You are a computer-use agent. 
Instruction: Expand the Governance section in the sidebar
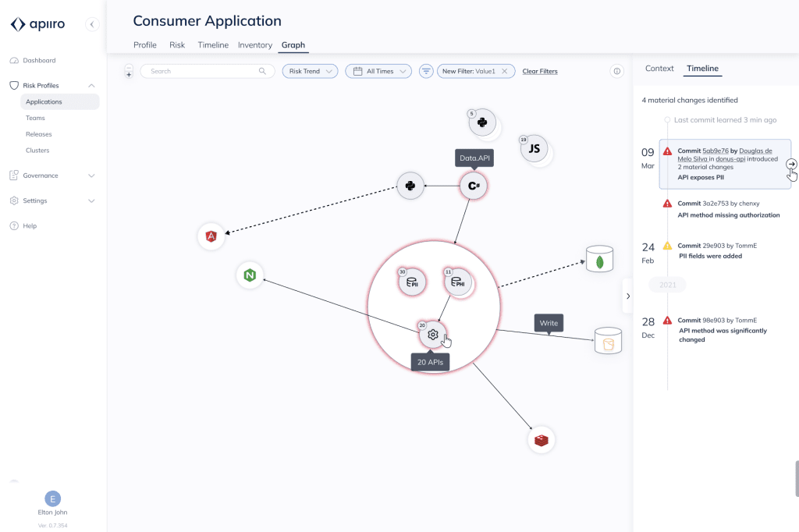(x=52, y=175)
